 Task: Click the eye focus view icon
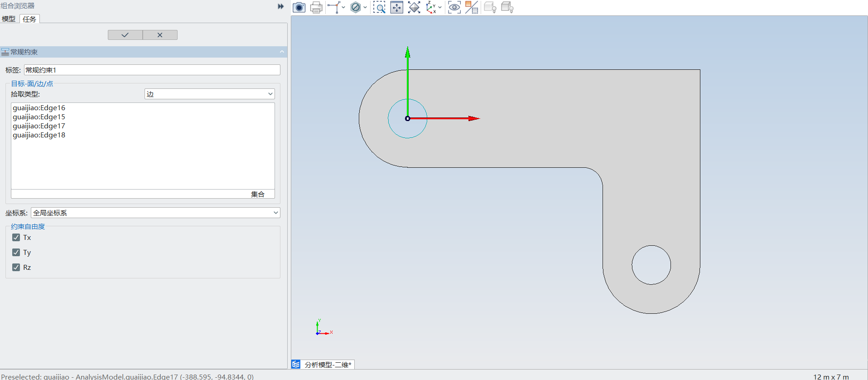click(x=454, y=7)
